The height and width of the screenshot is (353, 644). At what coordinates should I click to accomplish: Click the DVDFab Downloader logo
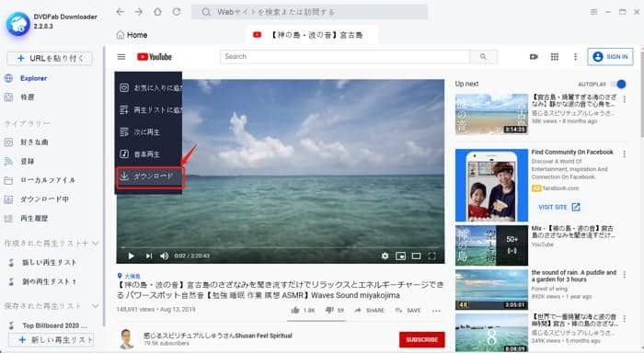pyautogui.click(x=17, y=23)
